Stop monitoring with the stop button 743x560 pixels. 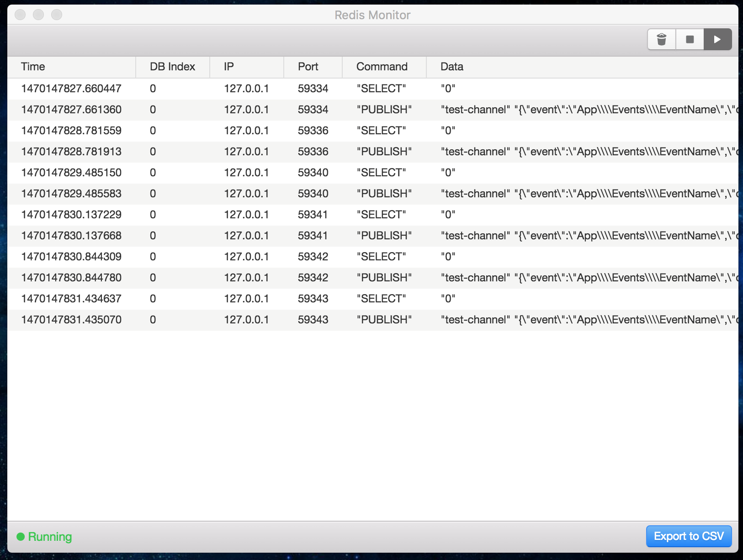[x=690, y=39]
